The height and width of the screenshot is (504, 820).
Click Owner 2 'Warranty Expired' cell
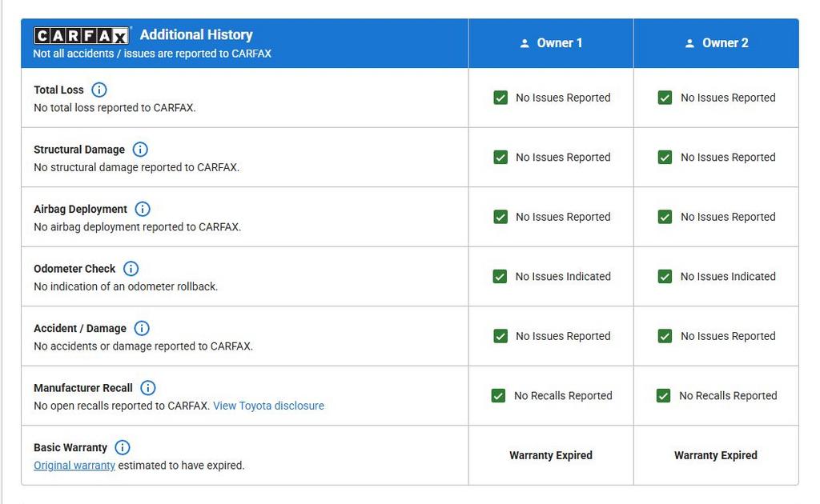tap(716, 455)
